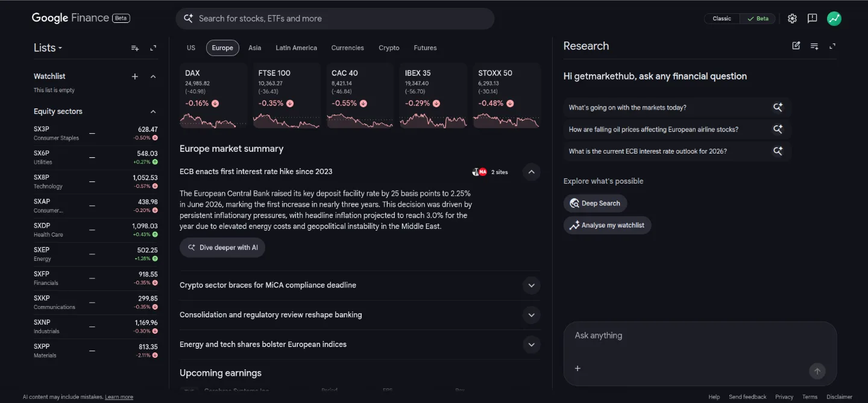
Task: Select the Europe markets tab
Action: coord(222,48)
